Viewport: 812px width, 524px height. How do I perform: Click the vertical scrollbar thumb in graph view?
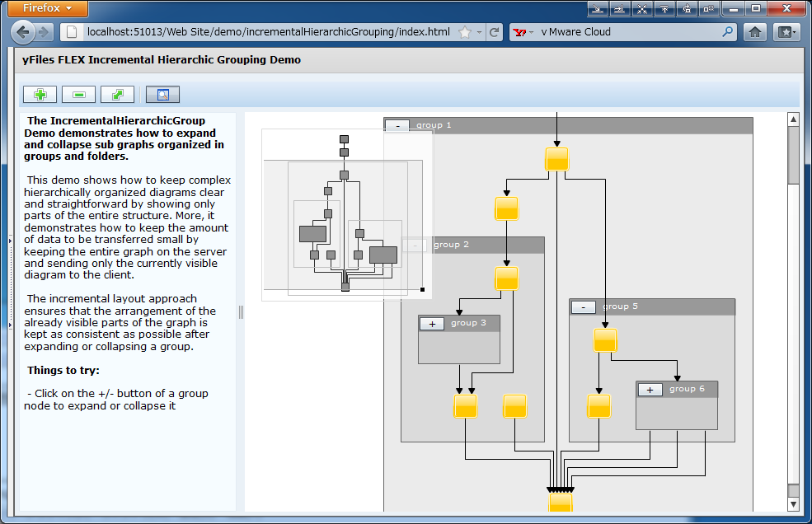pyautogui.click(x=793, y=155)
